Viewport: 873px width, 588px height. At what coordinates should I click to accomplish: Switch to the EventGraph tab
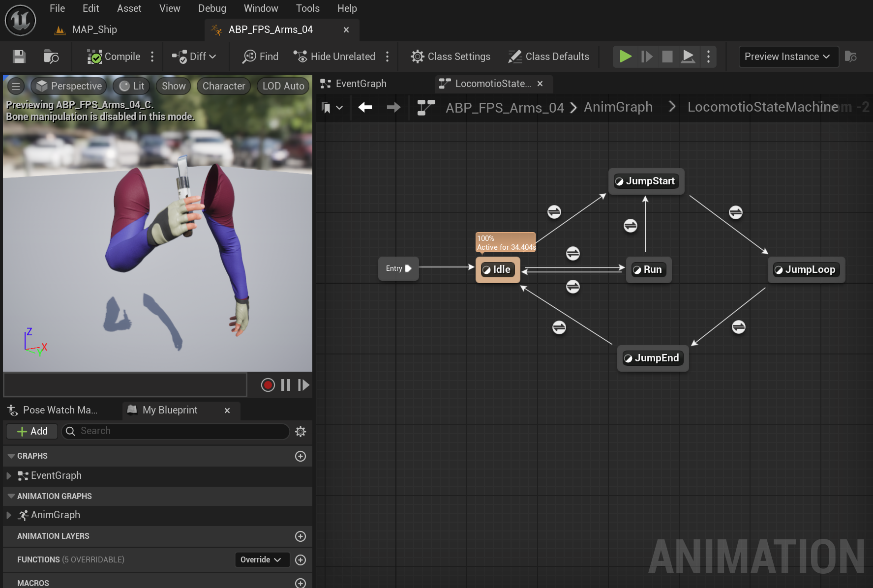354,84
